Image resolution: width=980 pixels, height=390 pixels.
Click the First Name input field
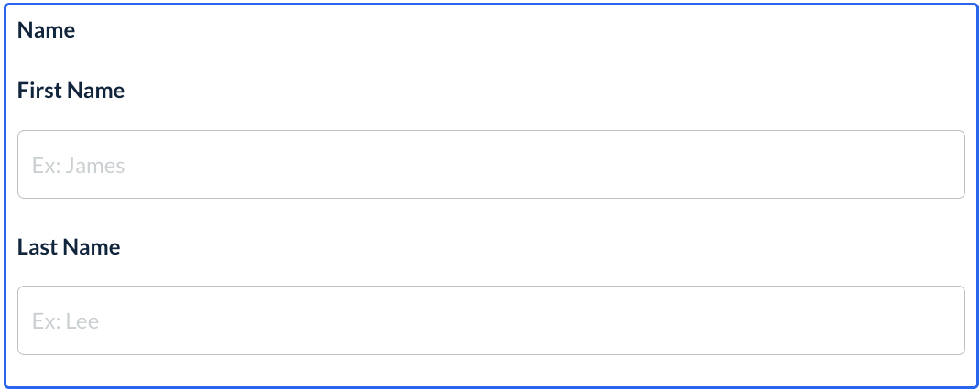[491, 165]
